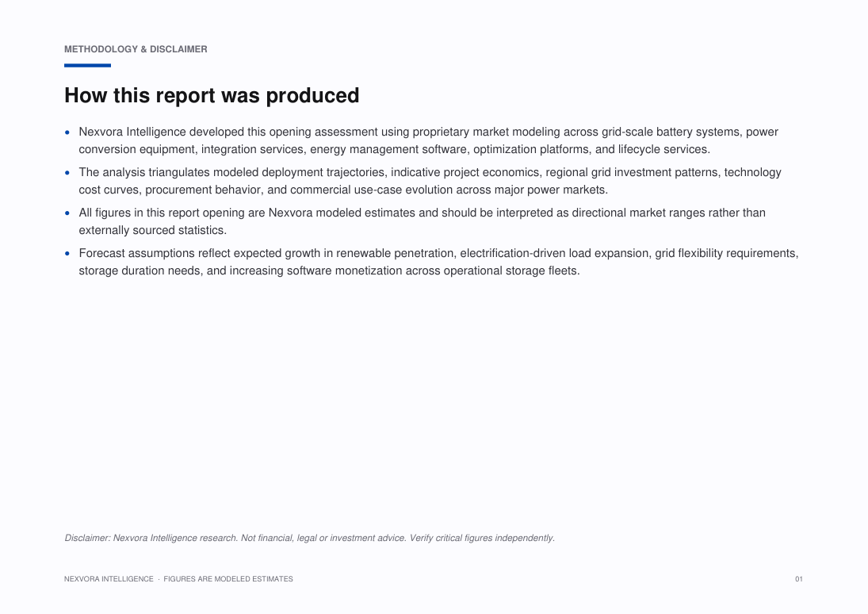Click the blue accent bar under the section label
The height and width of the screenshot is (614, 868).
pyautogui.click(x=87, y=65)
